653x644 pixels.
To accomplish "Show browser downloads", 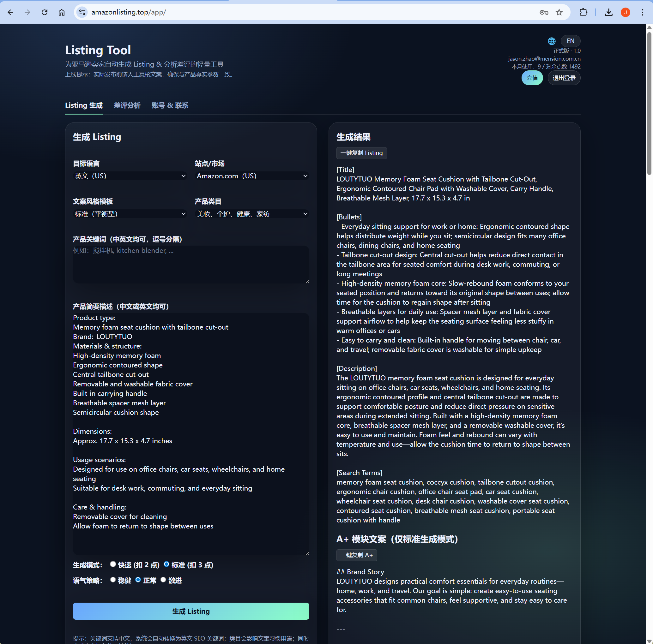I will click(x=609, y=13).
